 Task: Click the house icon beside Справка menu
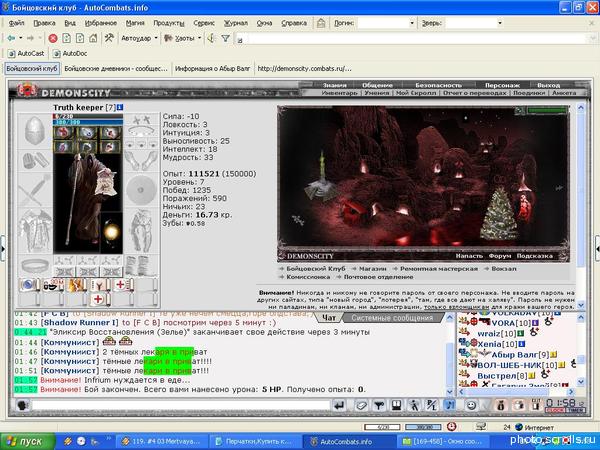click(321, 23)
